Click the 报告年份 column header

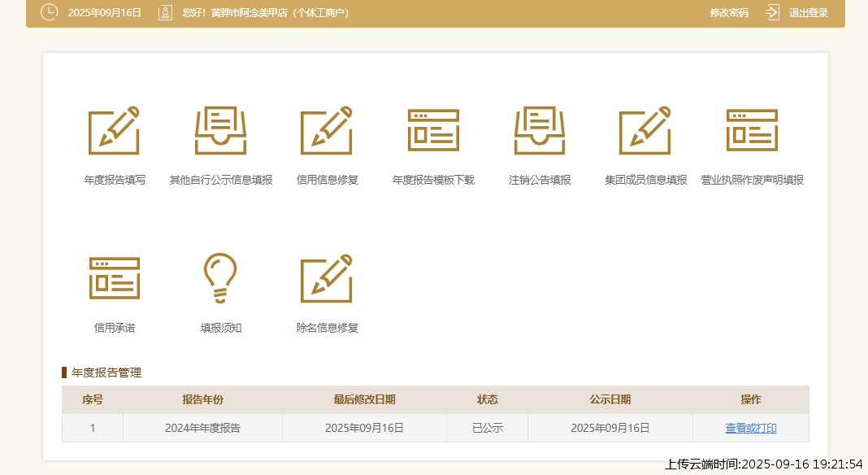(202, 399)
